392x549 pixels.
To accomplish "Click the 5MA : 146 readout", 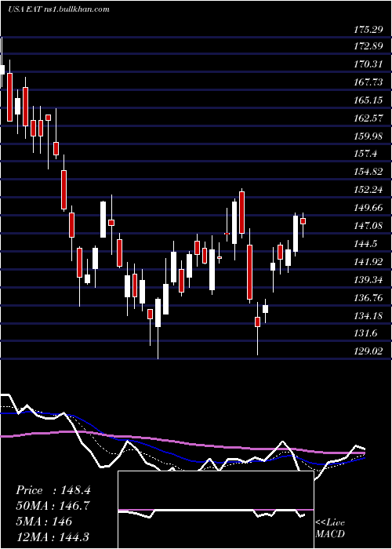I will 44,522.
